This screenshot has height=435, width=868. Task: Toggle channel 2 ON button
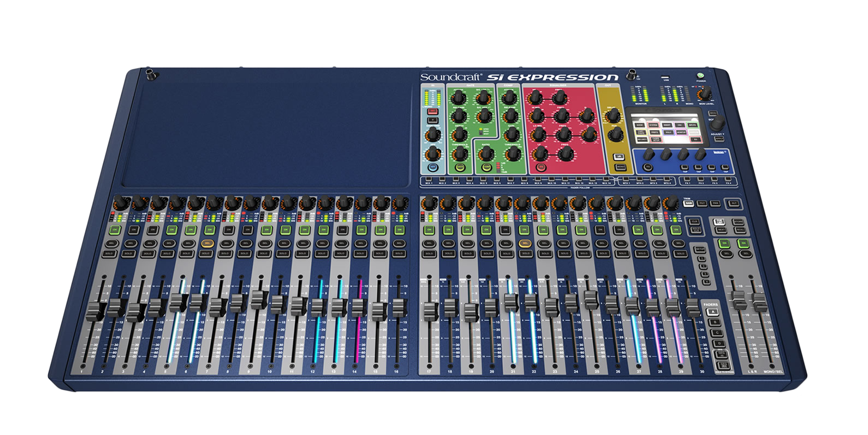click(x=134, y=230)
